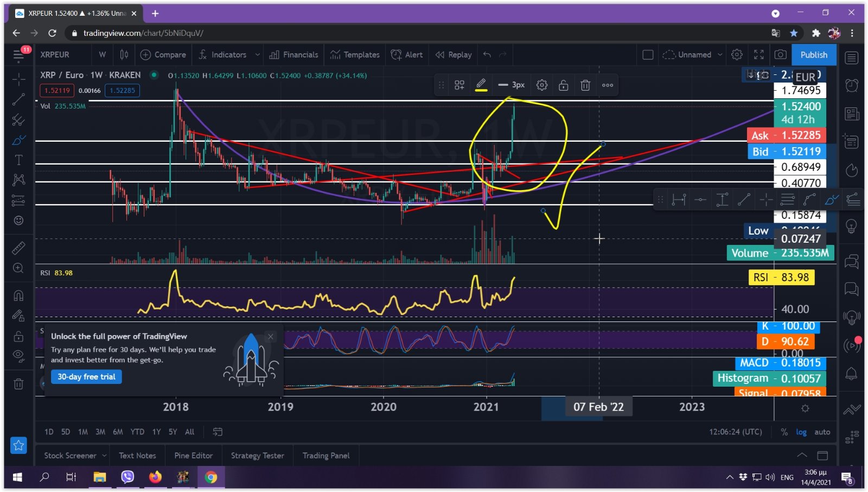
Task: Open drawing settings gear in floating toolbar
Action: (x=542, y=85)
